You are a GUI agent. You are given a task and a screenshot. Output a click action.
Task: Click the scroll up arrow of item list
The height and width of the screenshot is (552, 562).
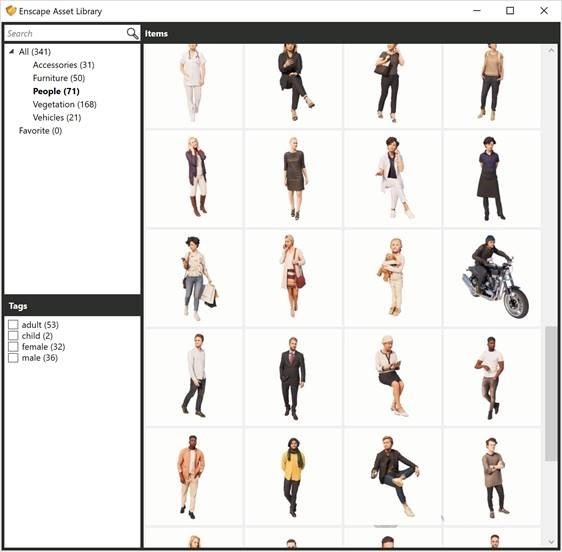[x=551, y=51]
